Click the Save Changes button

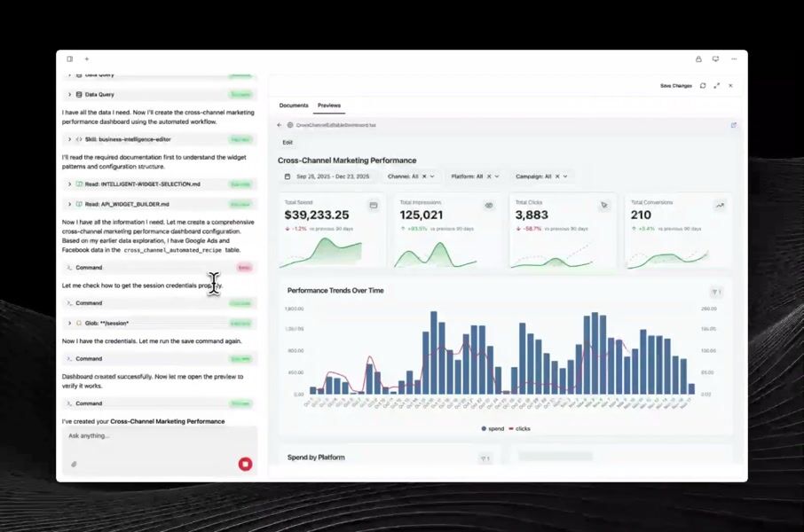[x=675, y=86]
